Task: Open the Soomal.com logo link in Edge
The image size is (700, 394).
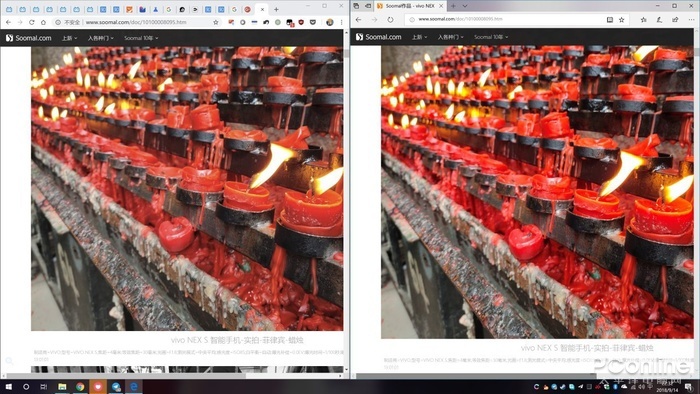Action: 379,37
